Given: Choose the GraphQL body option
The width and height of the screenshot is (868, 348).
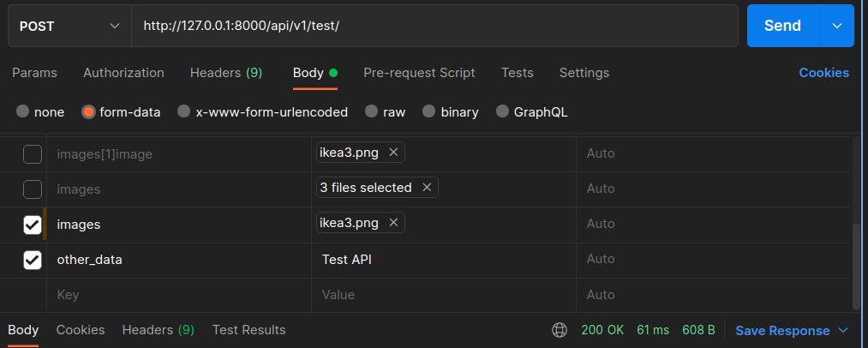Looking at the screenshot, I should pos(502,111).
